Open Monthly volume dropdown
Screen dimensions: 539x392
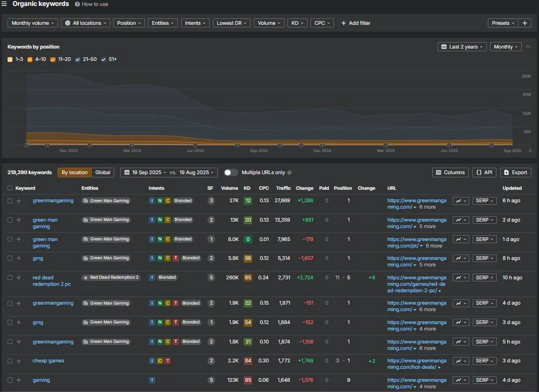pyautogui.click(x=33, y=23)
